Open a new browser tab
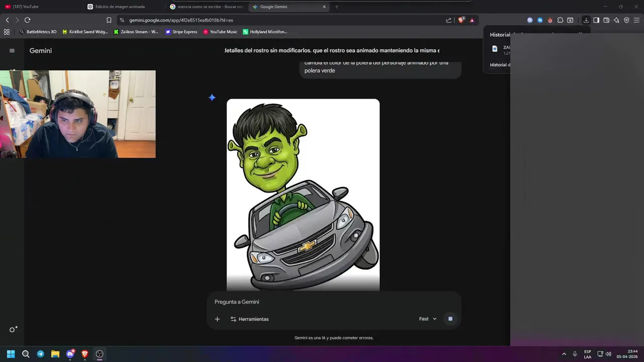Image resolution: width=644 pixels, height=362 pixels. click(x=337, y=7)
